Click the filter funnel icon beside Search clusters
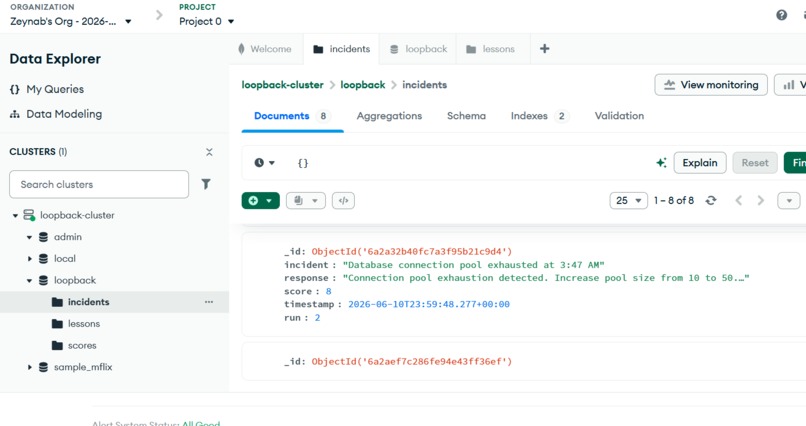 click(206, 184)
